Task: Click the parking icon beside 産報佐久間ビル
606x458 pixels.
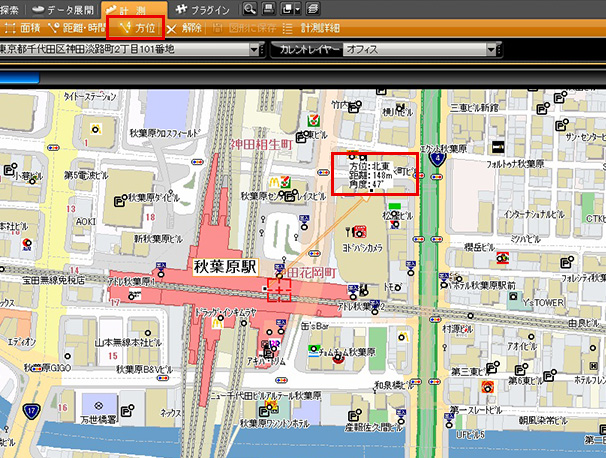Action: (x=355, y=415)
